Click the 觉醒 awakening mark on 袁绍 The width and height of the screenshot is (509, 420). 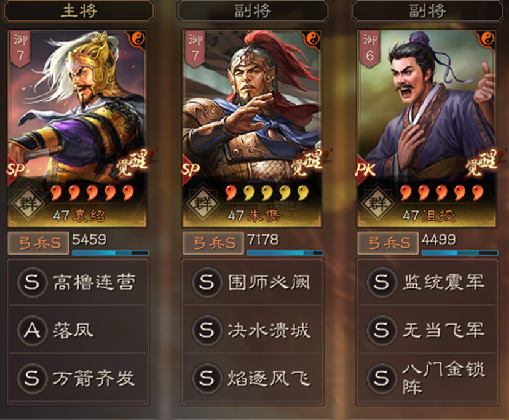[132, 163]
